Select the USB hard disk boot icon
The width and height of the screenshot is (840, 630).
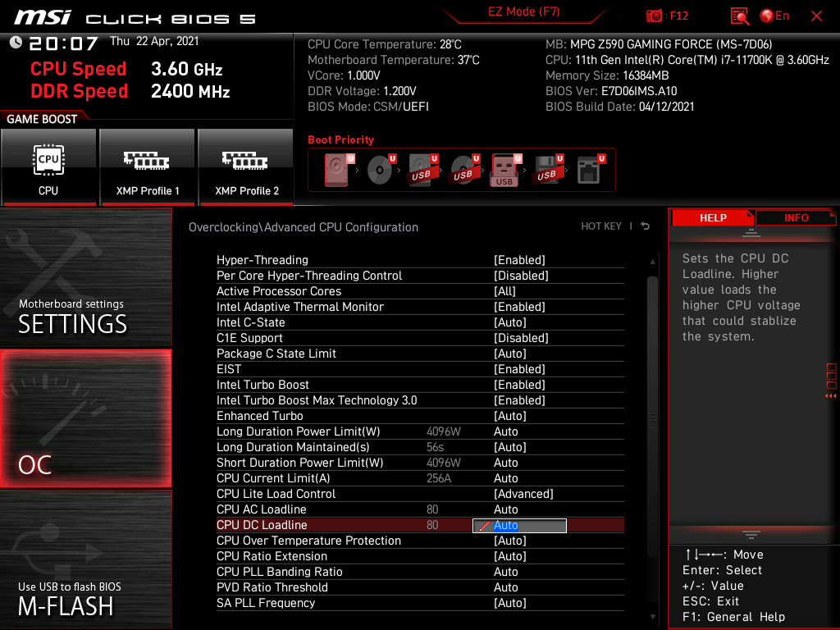pos(422,170)
